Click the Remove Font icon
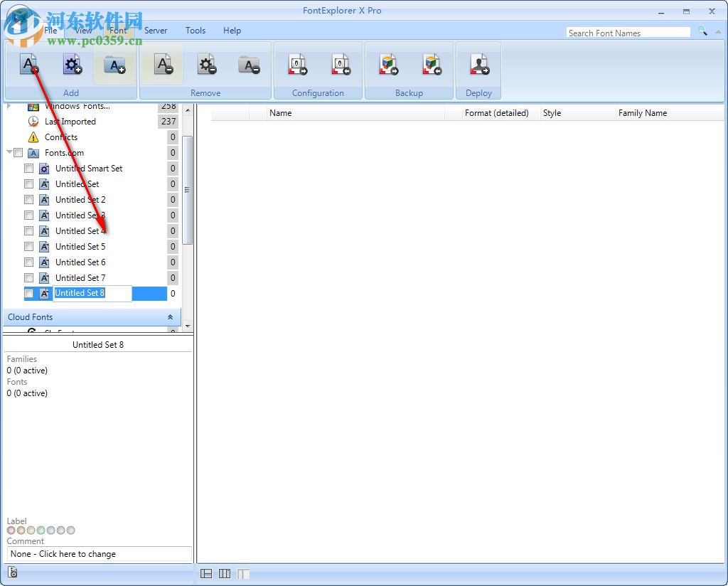 tap(164, 64)
